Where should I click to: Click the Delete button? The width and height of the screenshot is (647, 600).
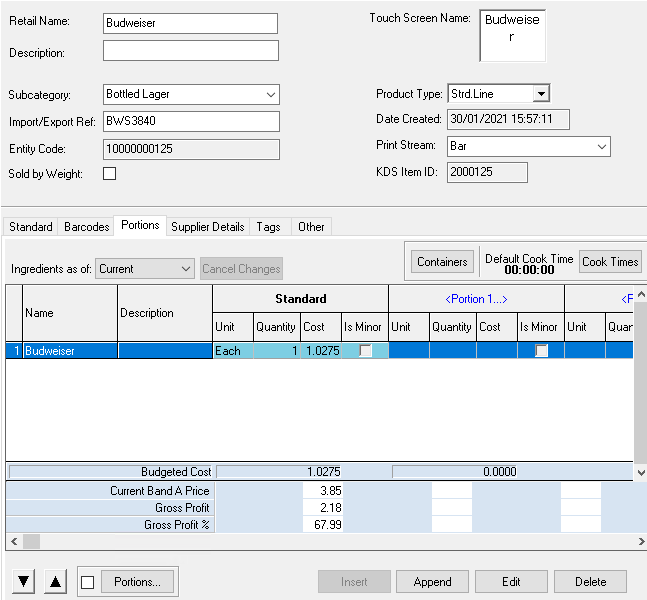coord(590,582)
